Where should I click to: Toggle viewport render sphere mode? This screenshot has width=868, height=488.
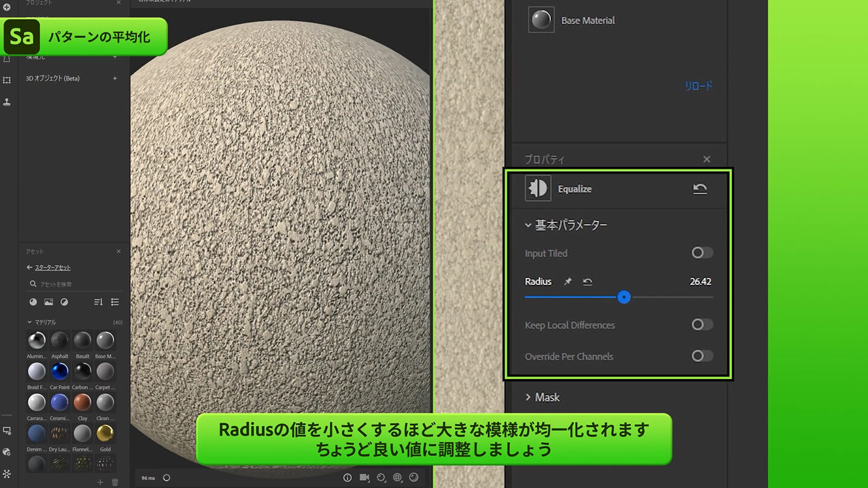414,478
